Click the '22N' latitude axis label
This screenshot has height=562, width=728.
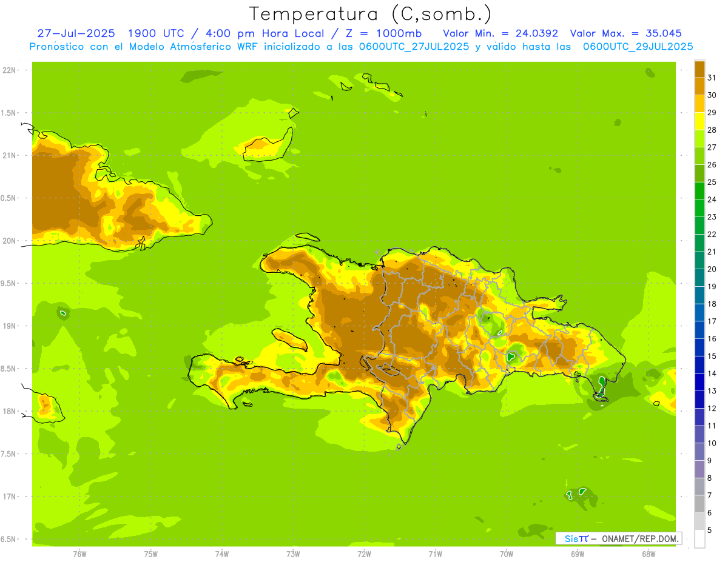pos(9,70)
